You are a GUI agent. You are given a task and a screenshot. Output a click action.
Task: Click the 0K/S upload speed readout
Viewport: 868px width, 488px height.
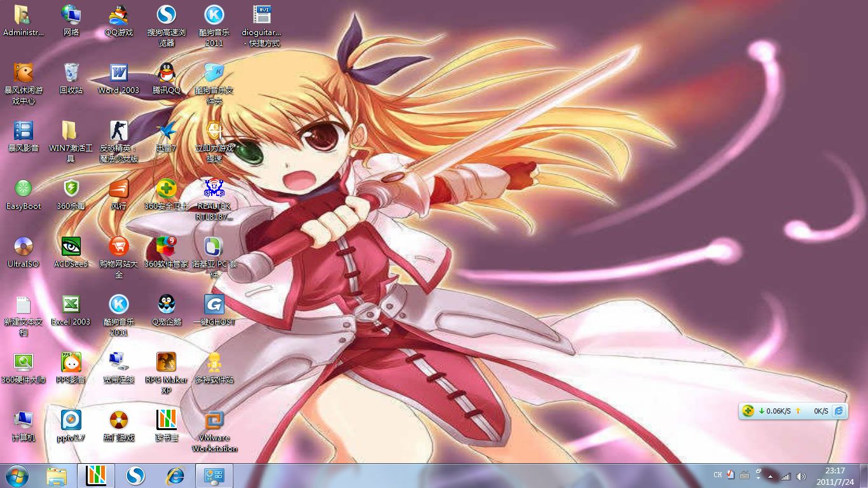pos(821,411)
